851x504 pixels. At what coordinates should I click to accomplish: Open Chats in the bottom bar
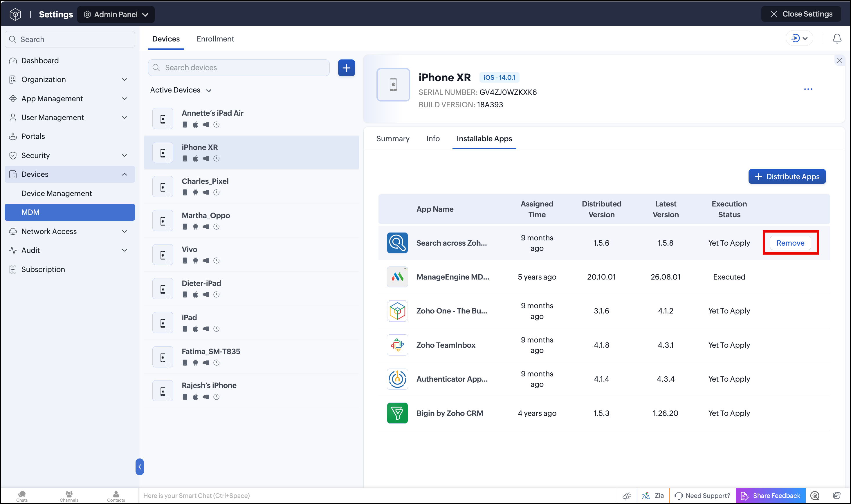[22, 496]
